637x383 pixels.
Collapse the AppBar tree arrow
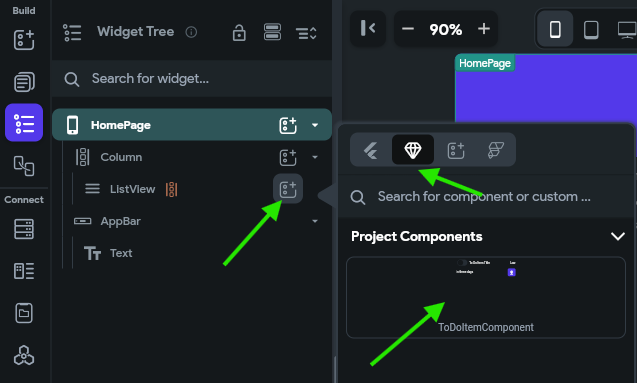click(315, 221)
